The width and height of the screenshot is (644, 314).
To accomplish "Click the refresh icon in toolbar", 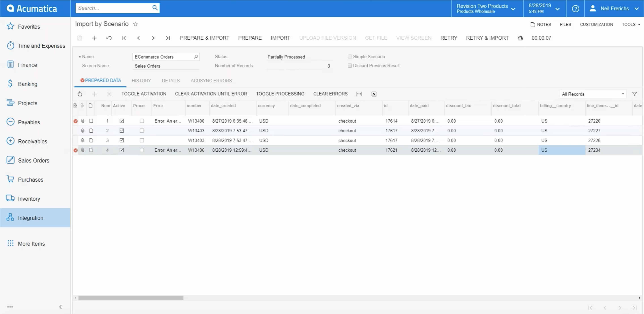I will click(x=80, y=94).
